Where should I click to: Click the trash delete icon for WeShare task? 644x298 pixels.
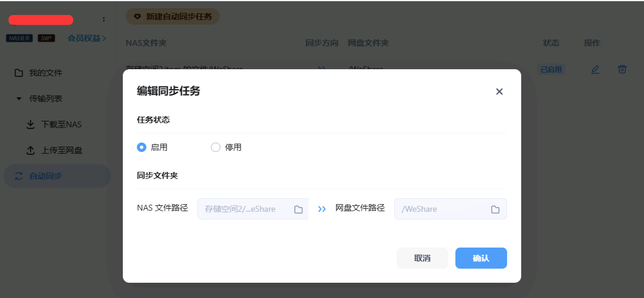[x=622, y=70]
